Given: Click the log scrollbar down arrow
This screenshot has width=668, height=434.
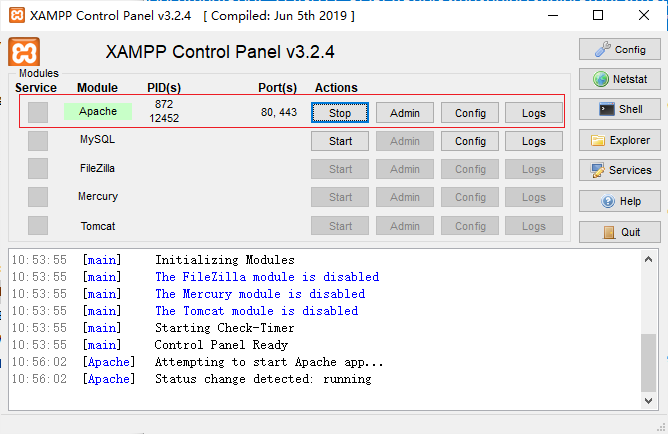Looking at the screenshot, I should [x=648, y=400].
